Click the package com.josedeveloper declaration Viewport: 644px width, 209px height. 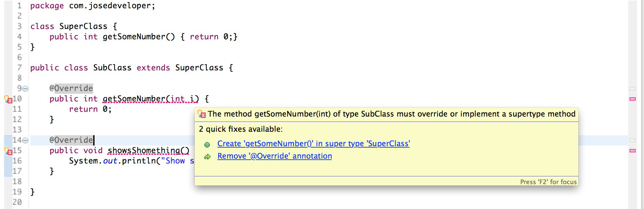coord(92,6)
